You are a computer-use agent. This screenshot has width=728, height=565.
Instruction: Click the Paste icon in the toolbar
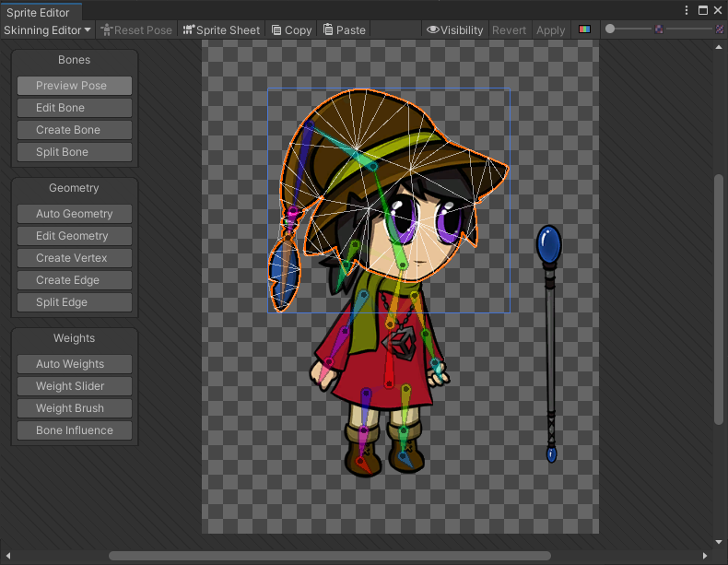tap(329, 29)
